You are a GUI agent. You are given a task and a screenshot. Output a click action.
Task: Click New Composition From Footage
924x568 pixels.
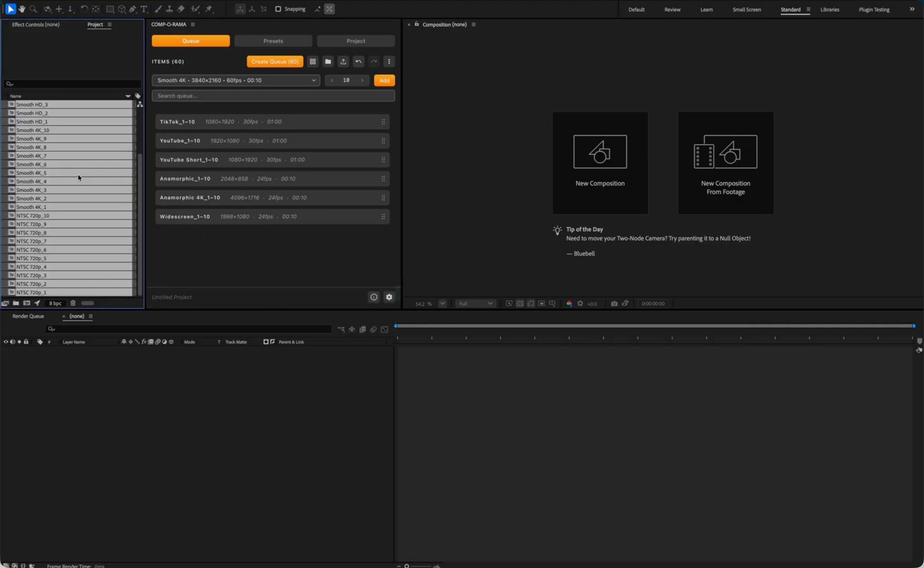[x=726, y=163]
